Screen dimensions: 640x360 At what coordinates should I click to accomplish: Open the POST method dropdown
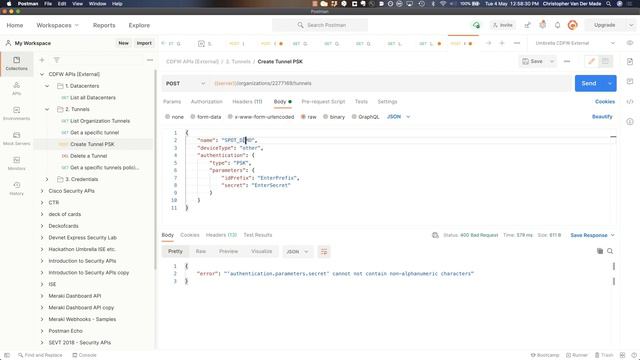(x=185, y=83)
